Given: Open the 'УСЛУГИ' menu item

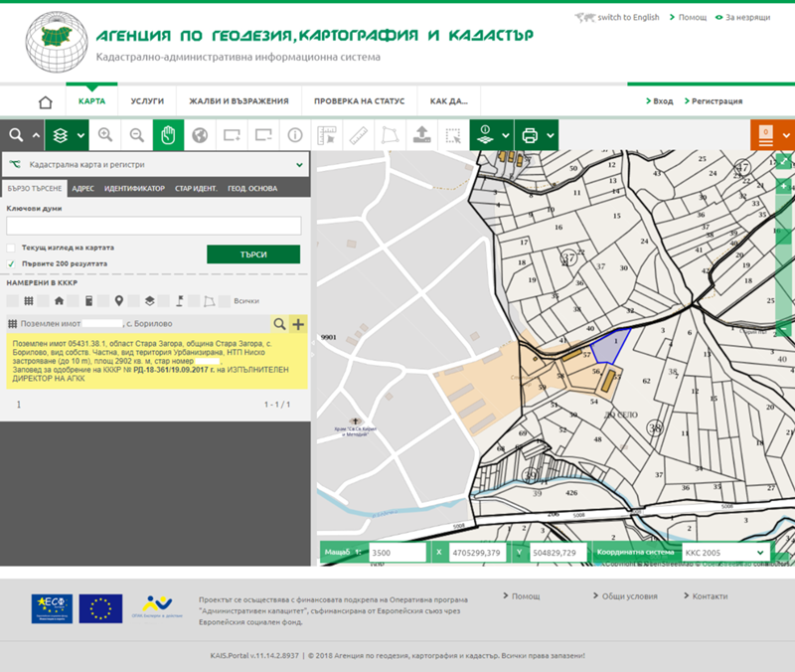Looking at the screenshot, I should 147,101.
